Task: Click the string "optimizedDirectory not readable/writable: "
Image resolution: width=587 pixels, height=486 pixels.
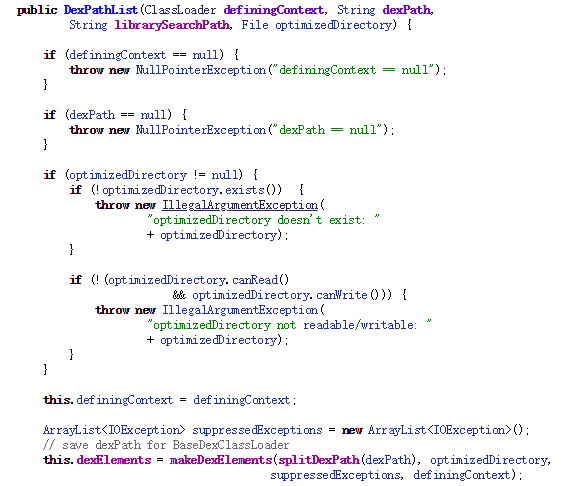Action: click(x=289, y=325)
